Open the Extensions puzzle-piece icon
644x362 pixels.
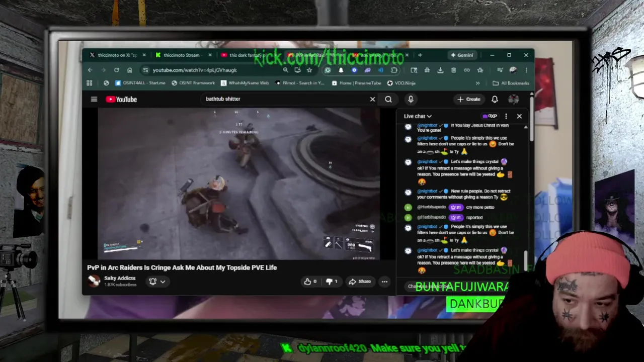[x=394, y=70]
